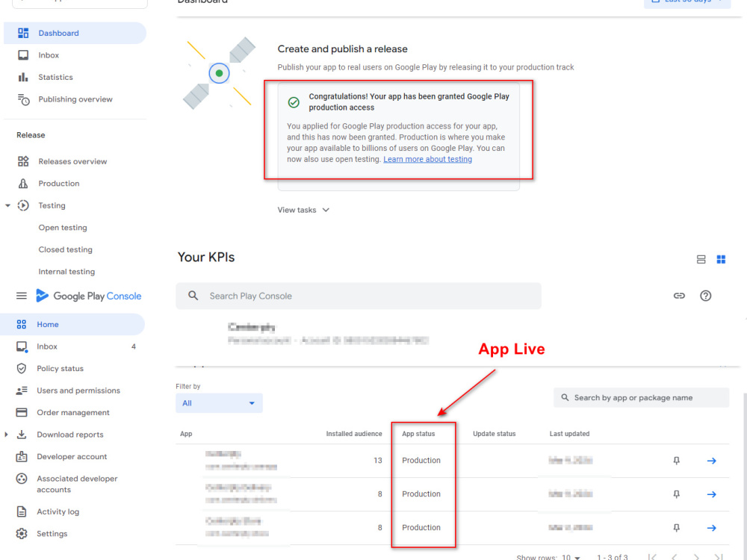Screen dimensions: 747x560
Task: Open the Production menu item
Action: coord(58,184)
